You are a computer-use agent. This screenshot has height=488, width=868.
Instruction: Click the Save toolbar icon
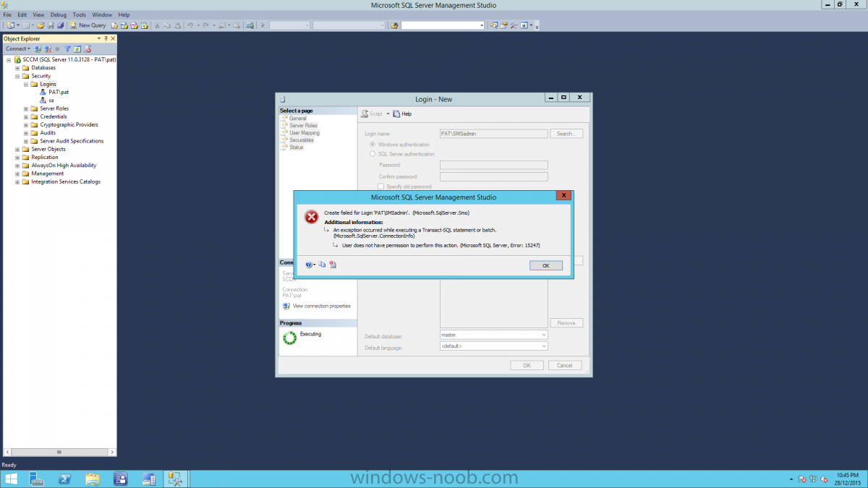tap(51, 25)
